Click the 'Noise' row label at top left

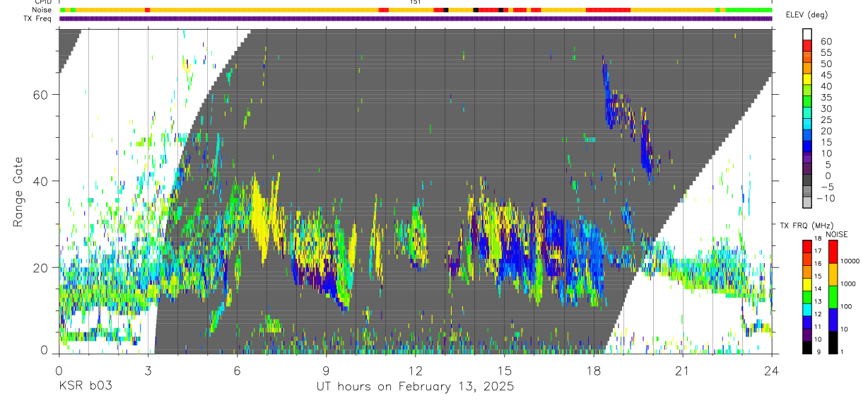[x=42, y=10]
